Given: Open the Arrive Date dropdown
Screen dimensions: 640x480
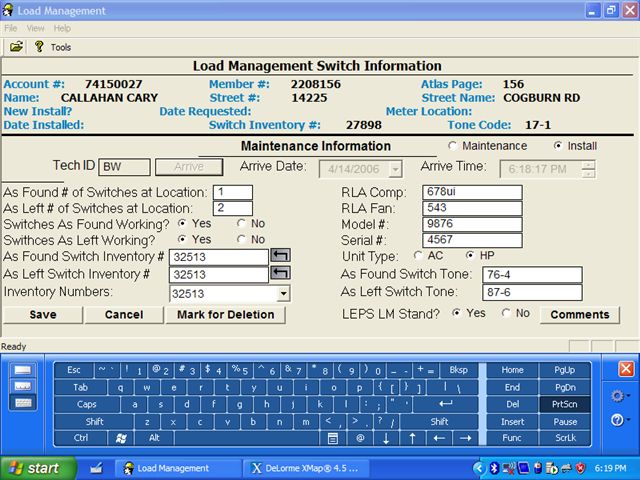Looking at the screenshot, I should coord(394,169).
